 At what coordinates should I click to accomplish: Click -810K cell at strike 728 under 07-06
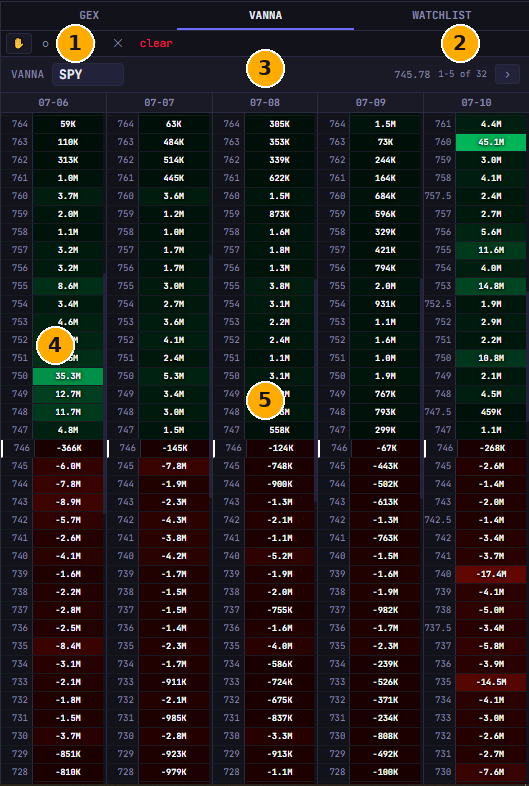click(68, 772)
